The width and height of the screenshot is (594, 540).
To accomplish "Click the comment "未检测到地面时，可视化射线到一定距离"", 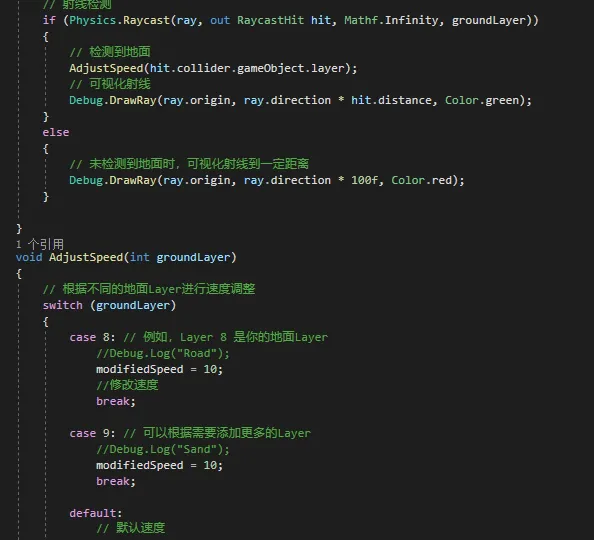I will pyautogui.click(x=199, y=164).
